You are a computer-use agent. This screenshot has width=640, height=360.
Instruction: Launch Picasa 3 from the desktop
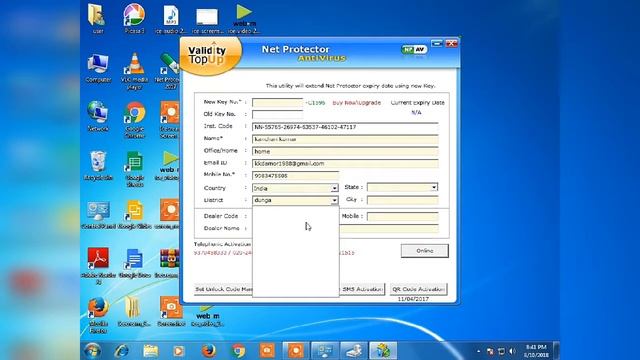(x=134, y=18)
